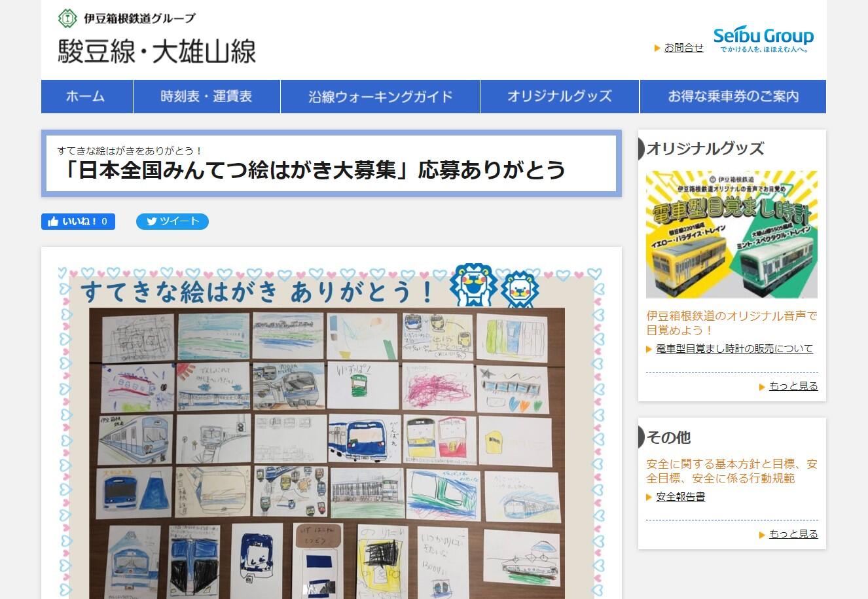Image resolution: width=868 pixels, height=599 pixels.
Task: Open 電車型目覚まし時計の販売について link
Action: pyautogui.click(x=734, y=349)
